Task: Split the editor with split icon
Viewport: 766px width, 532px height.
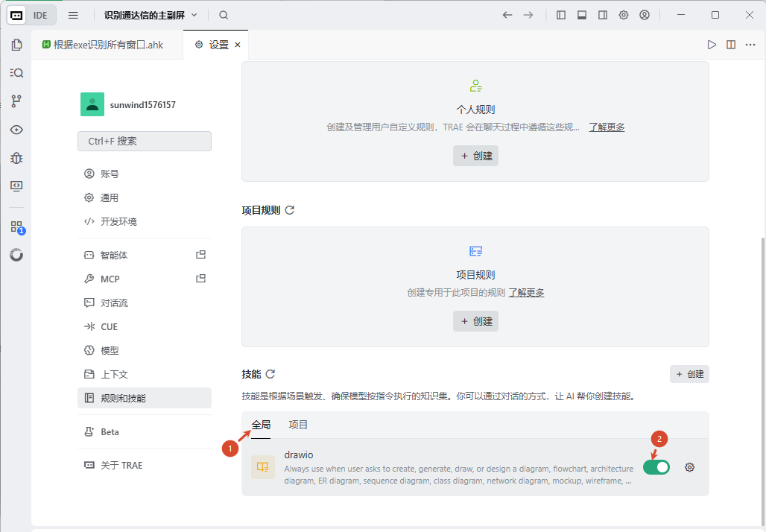Action: pyautogui.click(x=731, y=45)
